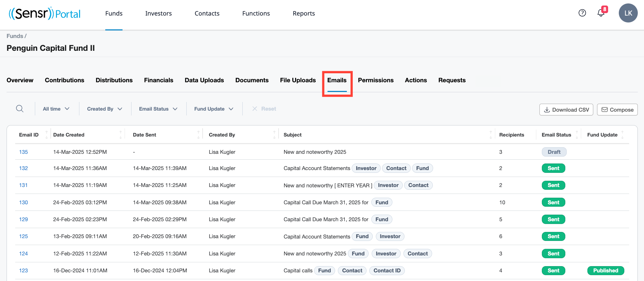Sort by Subject column arrows

tap(491, 135)
